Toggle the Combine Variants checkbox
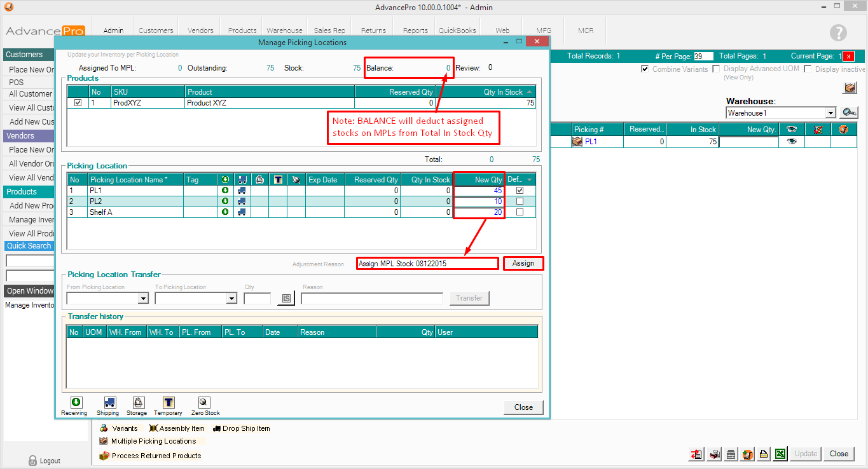The height and width of the screenshot is (469, 868). point(645,69)
